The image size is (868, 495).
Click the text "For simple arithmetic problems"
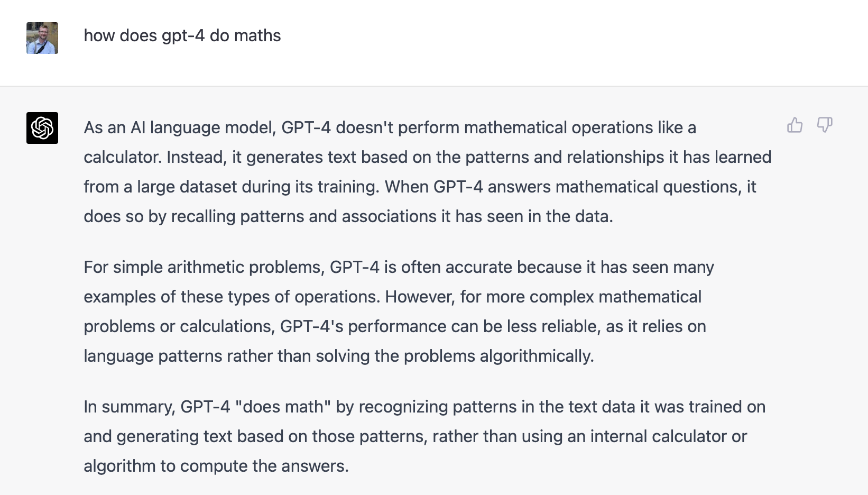pos(204,267)
